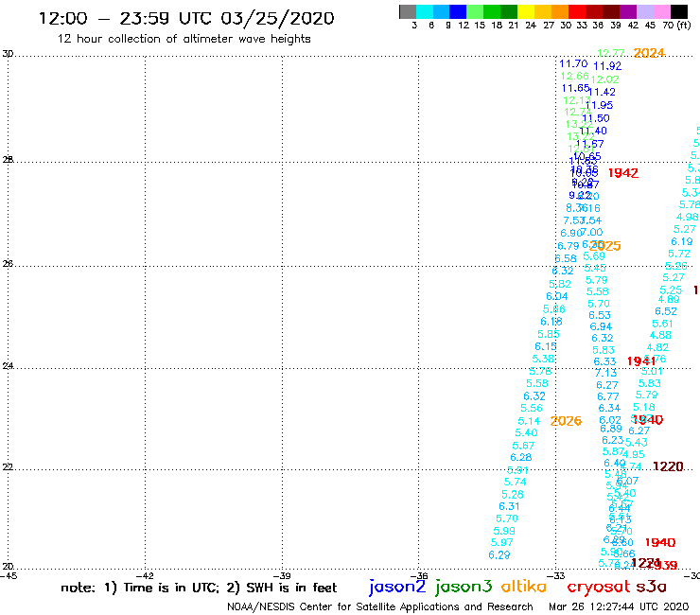
Task: Click the latitude axis label '26'
Action: click(x=8, y=264)
